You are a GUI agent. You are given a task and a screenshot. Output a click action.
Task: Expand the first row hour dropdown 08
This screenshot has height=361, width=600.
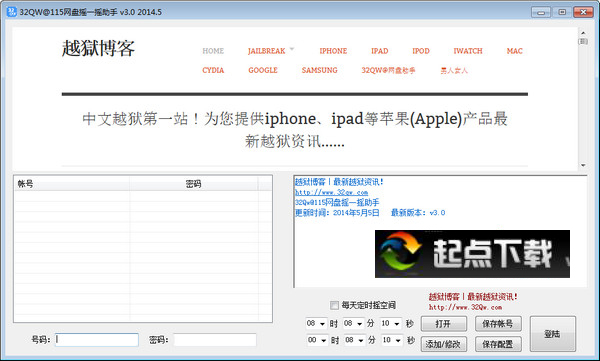pos(316,324)
